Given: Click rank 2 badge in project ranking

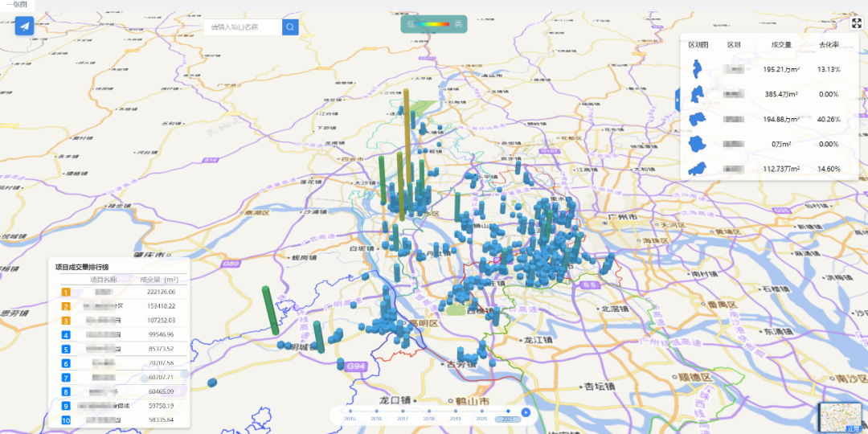Looking at the screenshot, I should tap(66, 306).
